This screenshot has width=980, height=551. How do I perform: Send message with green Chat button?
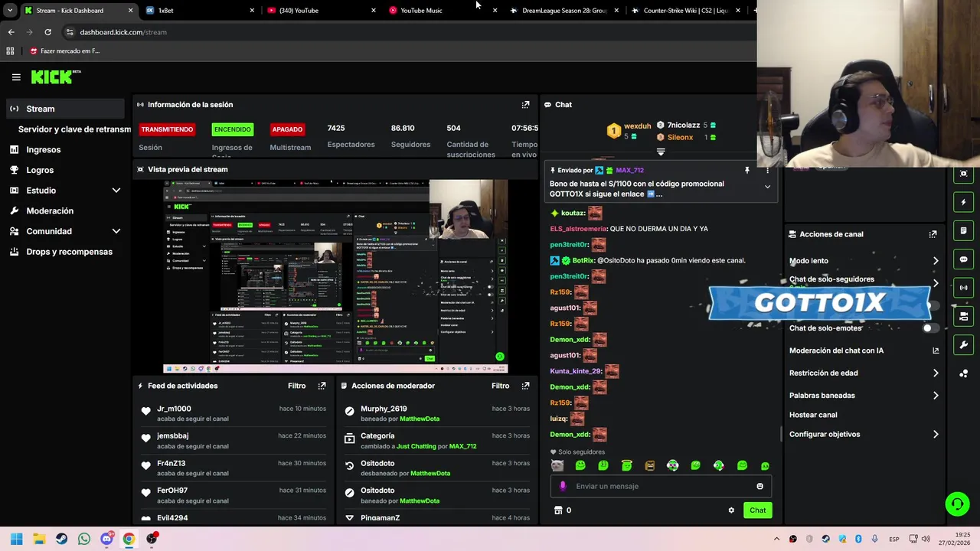757,510
